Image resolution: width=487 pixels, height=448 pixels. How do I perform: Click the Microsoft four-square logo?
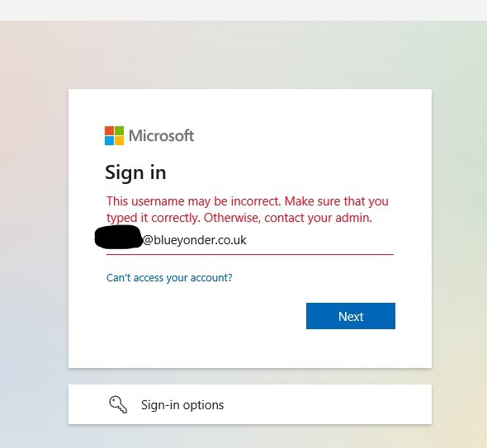pos(114,135)
